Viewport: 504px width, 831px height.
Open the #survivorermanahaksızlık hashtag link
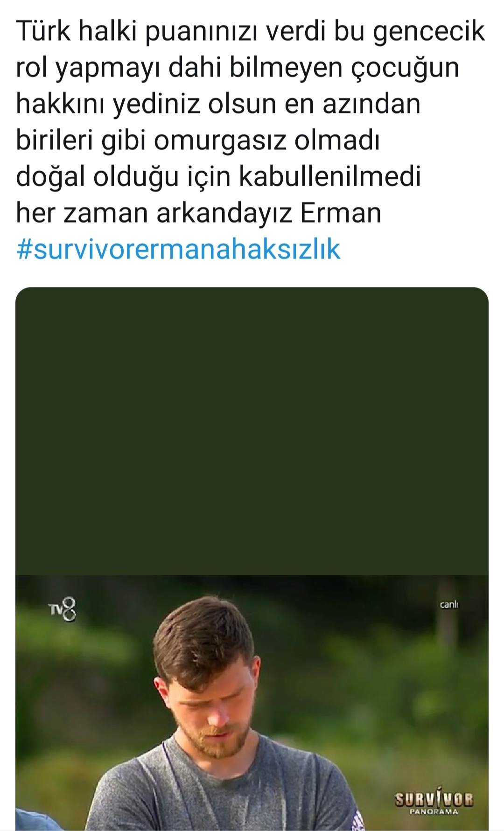[x=178, y=249]
